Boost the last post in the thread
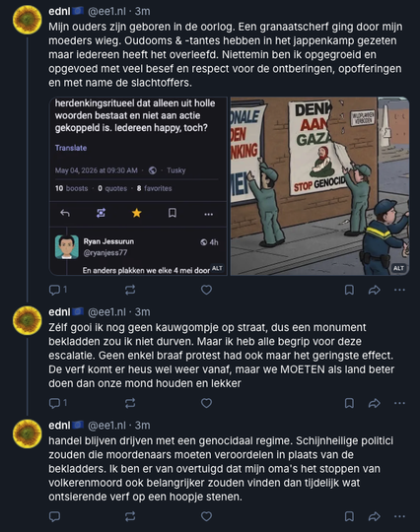 (130, 516)
